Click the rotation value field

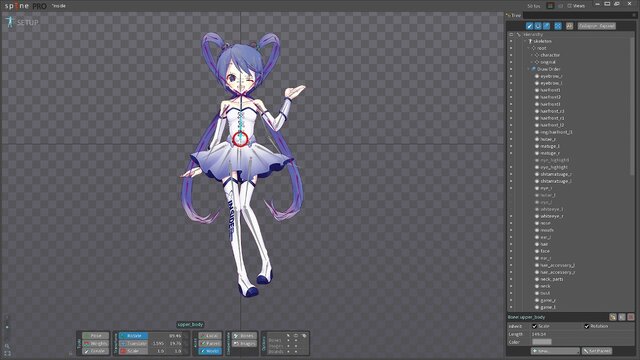(174, 336)
